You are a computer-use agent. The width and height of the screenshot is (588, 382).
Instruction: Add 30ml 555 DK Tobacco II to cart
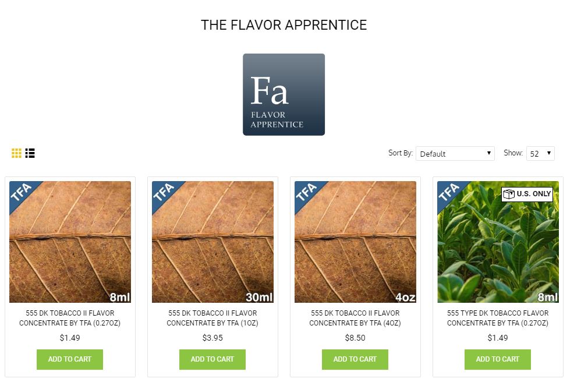click(x=212, y=359)
